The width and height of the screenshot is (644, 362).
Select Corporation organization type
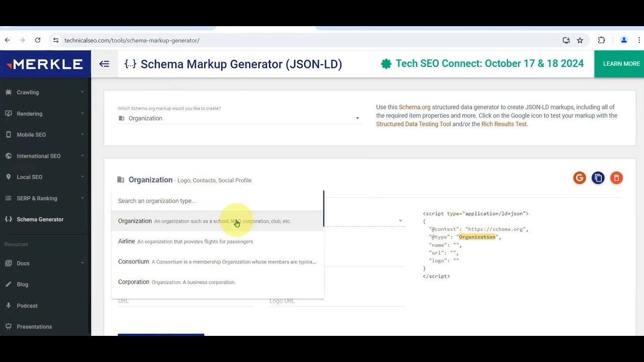(217, 282)
